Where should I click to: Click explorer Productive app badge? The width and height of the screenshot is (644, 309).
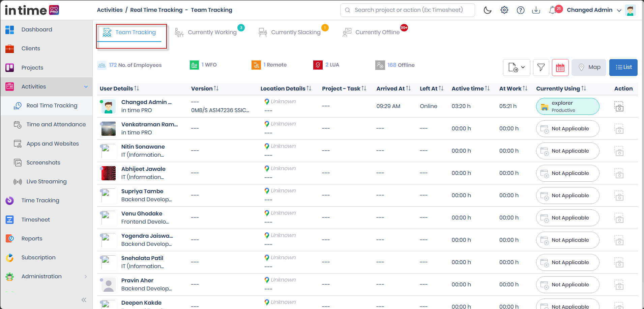click(568, 106)
